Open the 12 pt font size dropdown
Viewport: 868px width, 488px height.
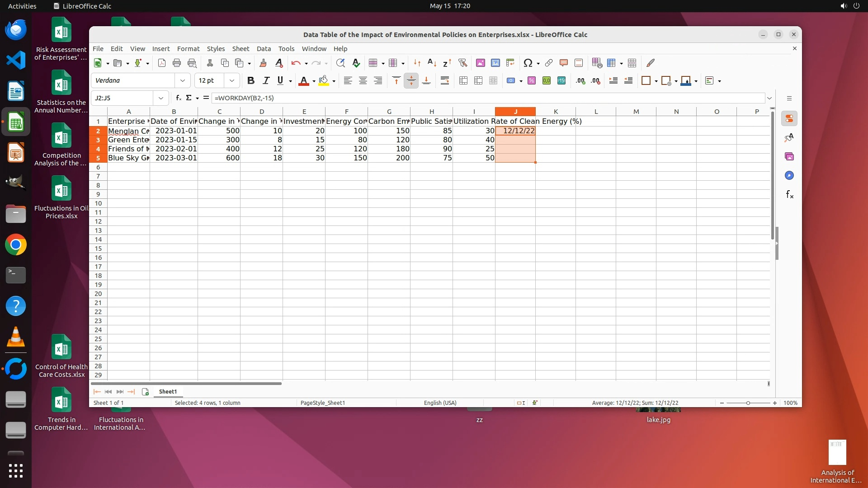232,80
